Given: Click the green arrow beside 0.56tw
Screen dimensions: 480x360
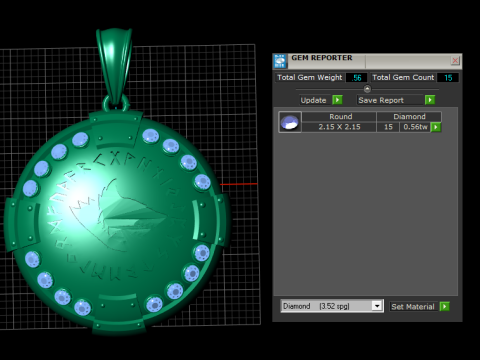Looking at the screenshot, I should point(436,127).
